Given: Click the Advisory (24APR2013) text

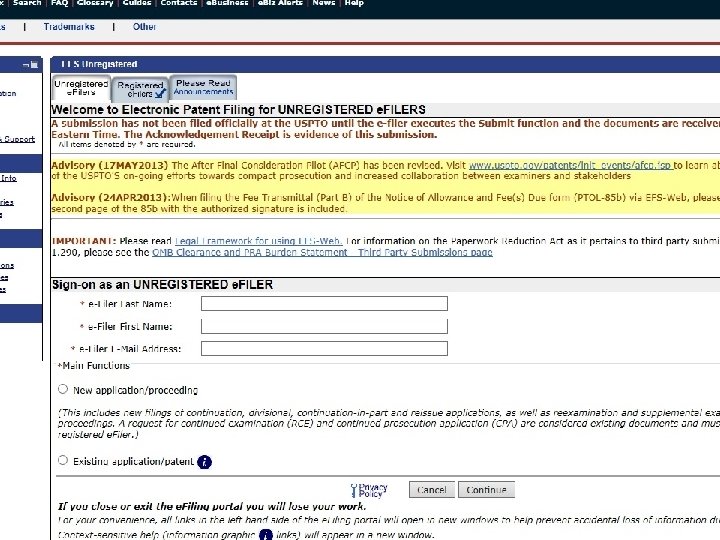Looking at the screenshot, I should pyautogui.click(x=110, y=197).
